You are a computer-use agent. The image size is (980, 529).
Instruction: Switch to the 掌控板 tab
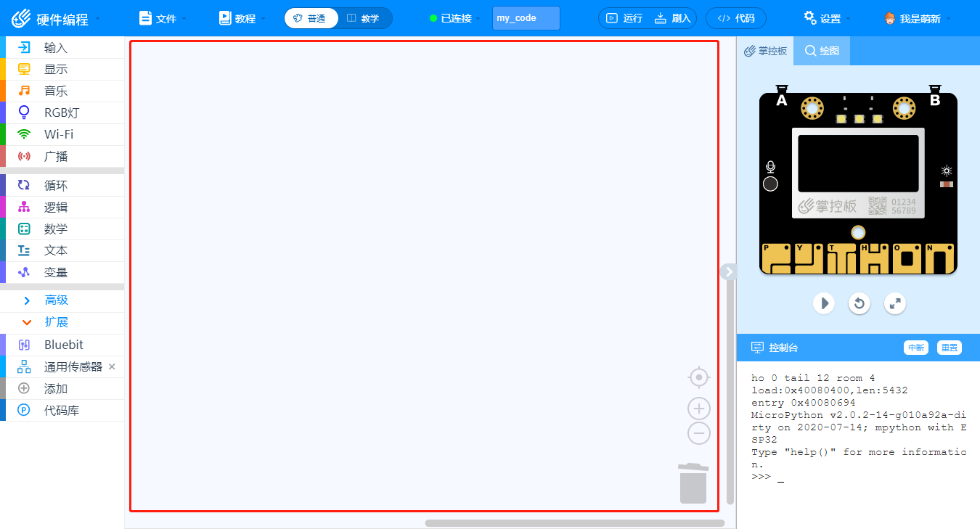[x=765, y=51]
